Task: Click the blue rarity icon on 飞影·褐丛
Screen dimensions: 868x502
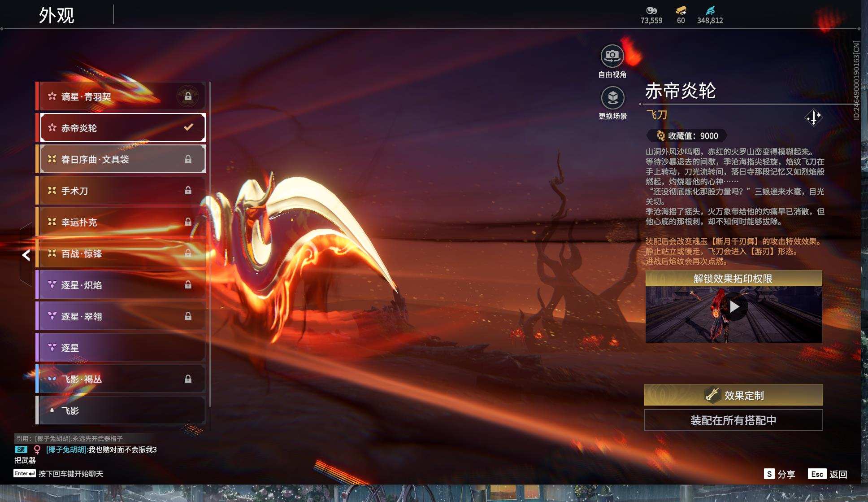Action: 52,379
